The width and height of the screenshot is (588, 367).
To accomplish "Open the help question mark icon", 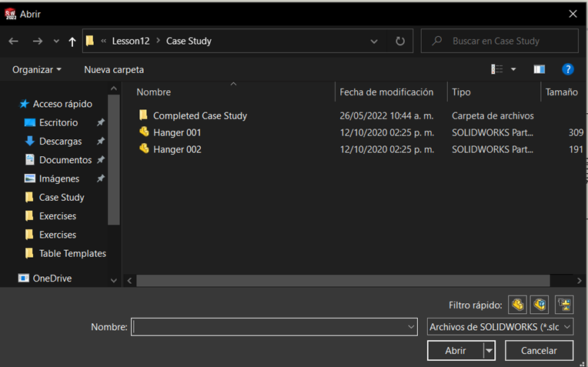I will 568,69.
